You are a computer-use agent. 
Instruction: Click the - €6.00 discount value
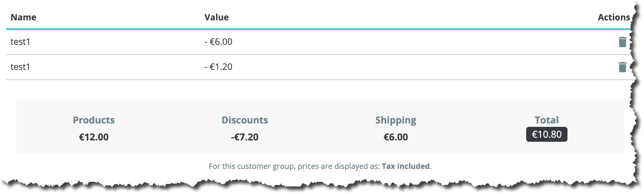point(218,42)
